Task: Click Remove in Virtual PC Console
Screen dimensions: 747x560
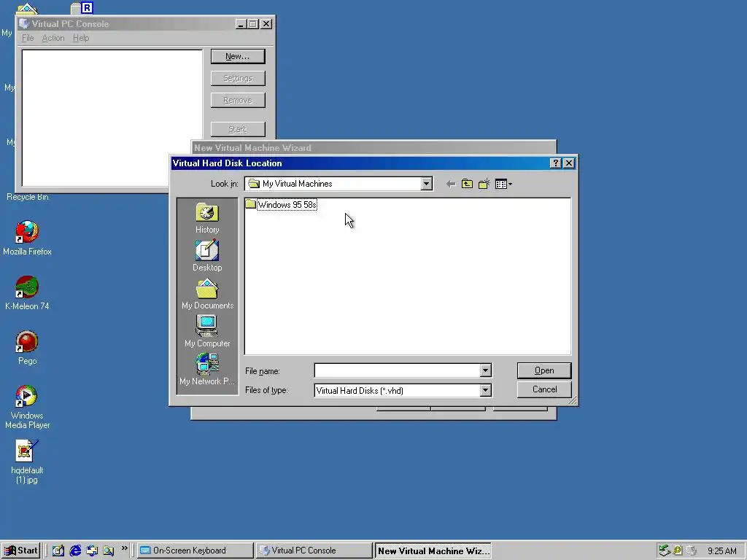Action: pyautogui.click(x=238, y=100)
